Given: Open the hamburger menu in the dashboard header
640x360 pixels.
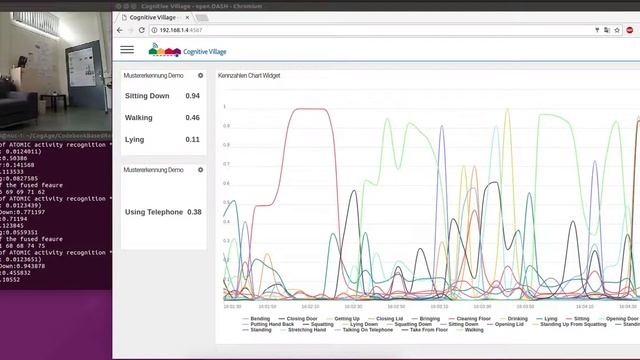Looking at the screenshot, I should tap(127, 50).
